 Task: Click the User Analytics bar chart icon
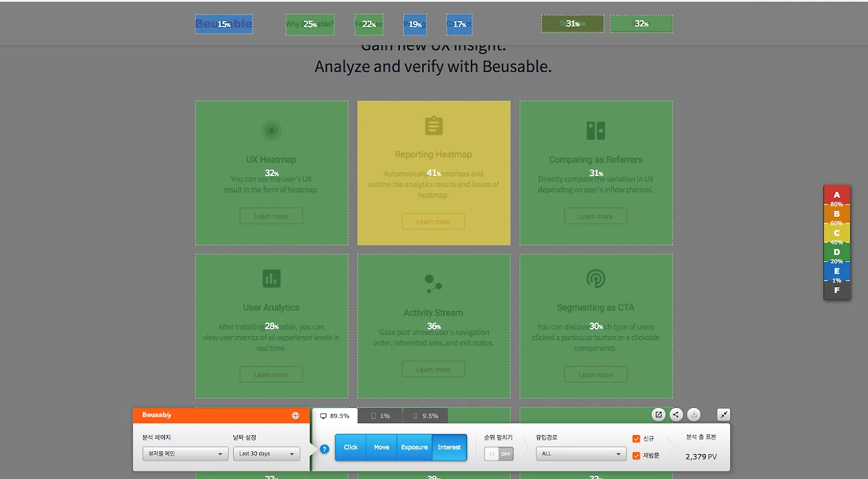pyautogui.click(x=271, y=278)
